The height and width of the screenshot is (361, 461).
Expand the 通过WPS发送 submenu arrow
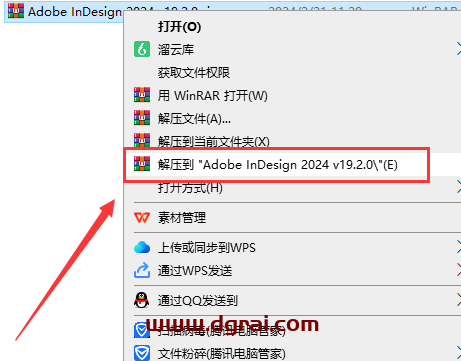(459, 270)
